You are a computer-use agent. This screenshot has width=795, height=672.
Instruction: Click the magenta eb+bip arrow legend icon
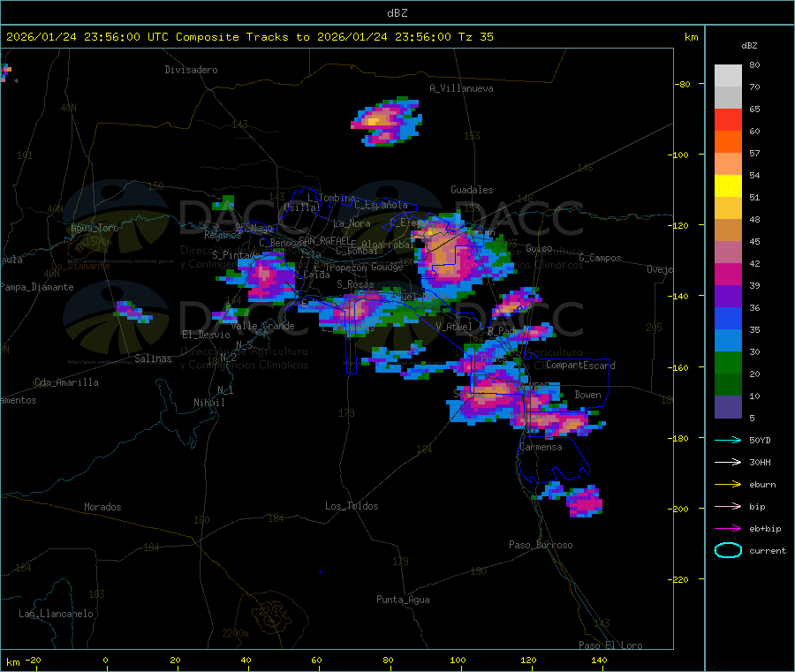[x=728, y=529]
